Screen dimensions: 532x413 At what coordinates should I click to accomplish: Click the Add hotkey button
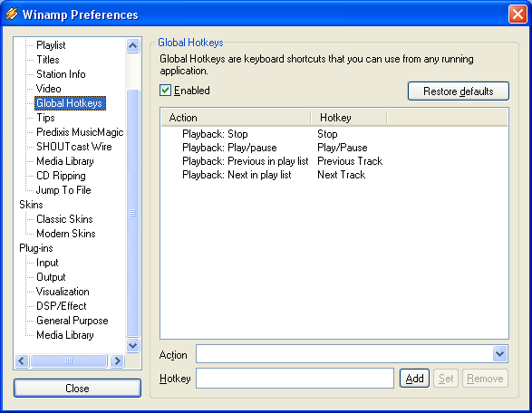pos(414,378)
